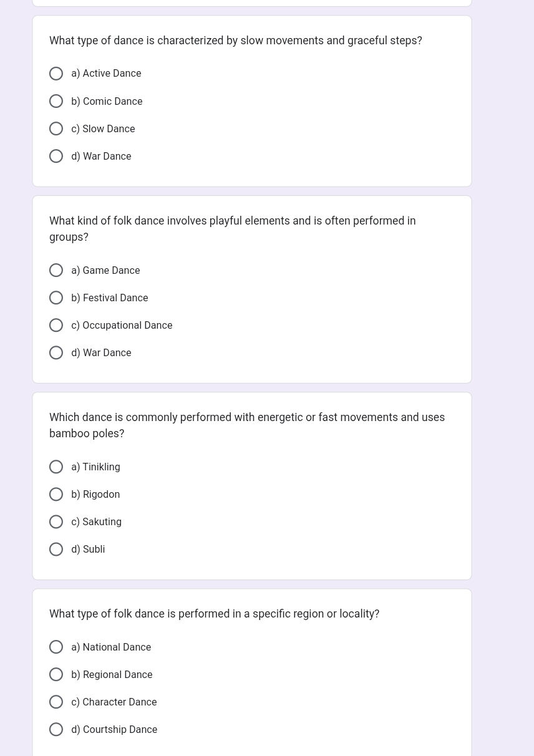Click the specific region folk dance question
This screenshot has width=534, height=756.
(214, 614)
